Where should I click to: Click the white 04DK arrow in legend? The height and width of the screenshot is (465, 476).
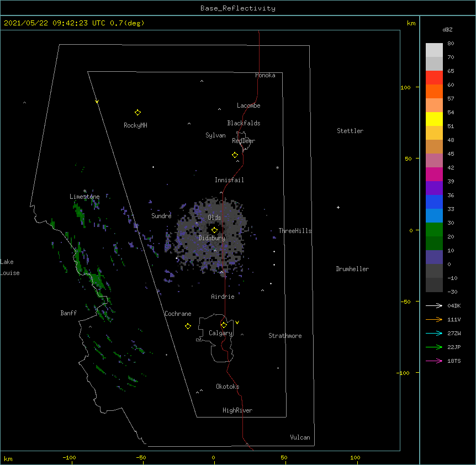click(x=434, y=305)
